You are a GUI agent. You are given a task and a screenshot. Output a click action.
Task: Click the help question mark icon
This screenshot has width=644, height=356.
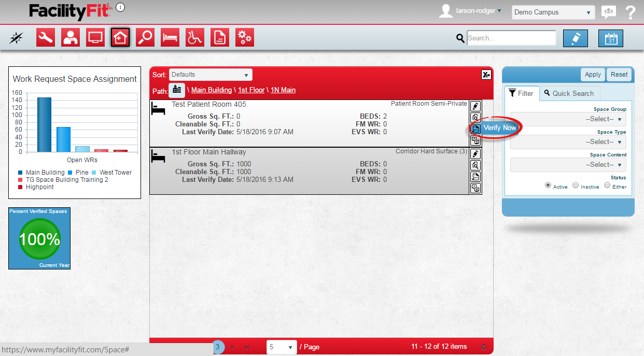point(631,12)
